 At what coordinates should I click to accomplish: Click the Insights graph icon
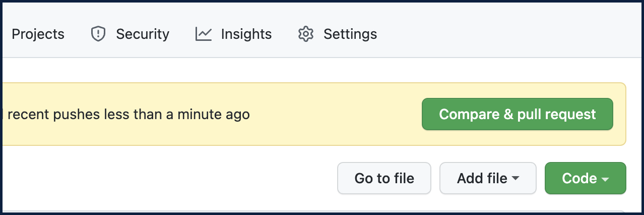[x=204, y=34]
